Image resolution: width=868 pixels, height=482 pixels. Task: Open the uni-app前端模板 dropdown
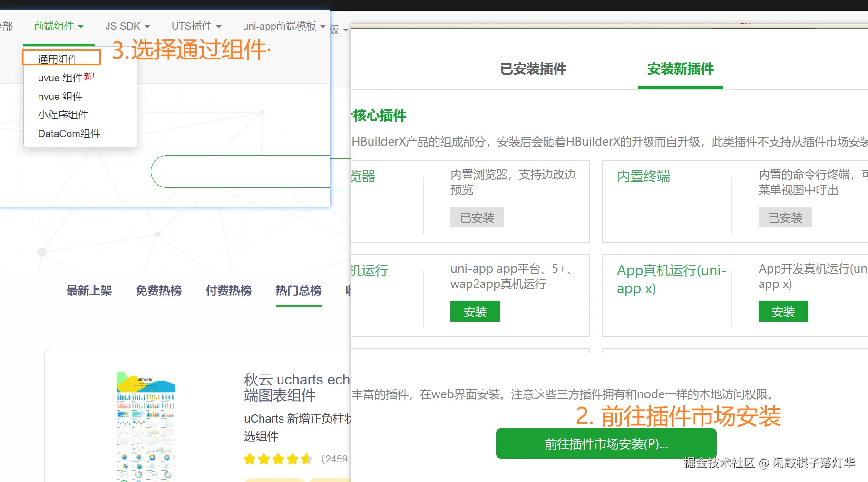(x=284, y=26)
